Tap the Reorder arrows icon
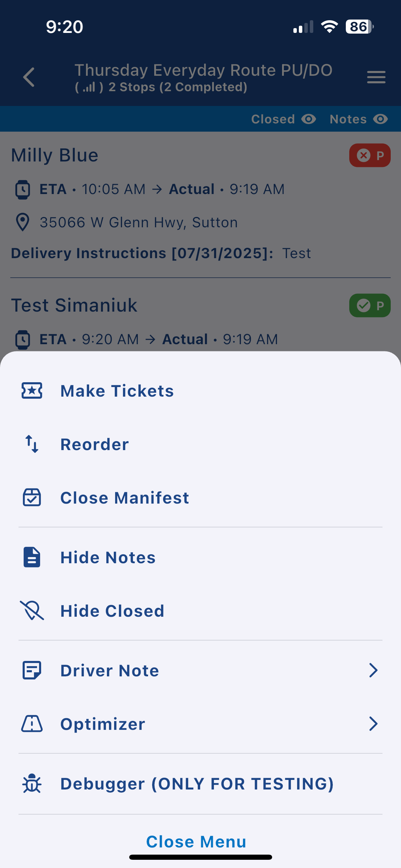Screen dimensions: 401x868 point(32,444)
